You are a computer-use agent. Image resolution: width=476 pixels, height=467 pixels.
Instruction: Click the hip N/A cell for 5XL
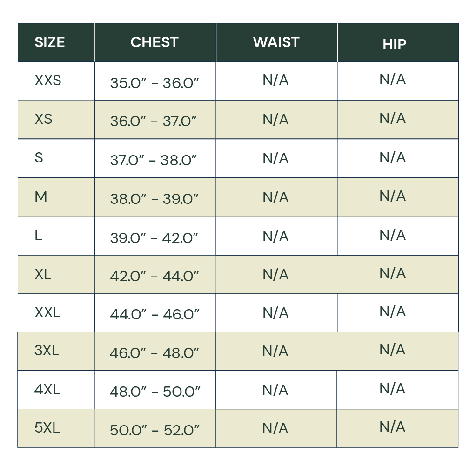click(x=393, y=427)
